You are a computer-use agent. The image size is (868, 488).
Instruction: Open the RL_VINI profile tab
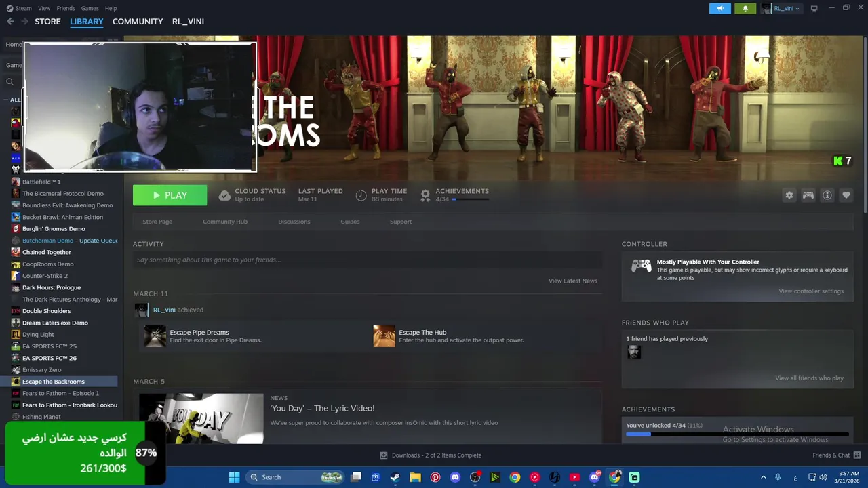(x=188, y=22)
